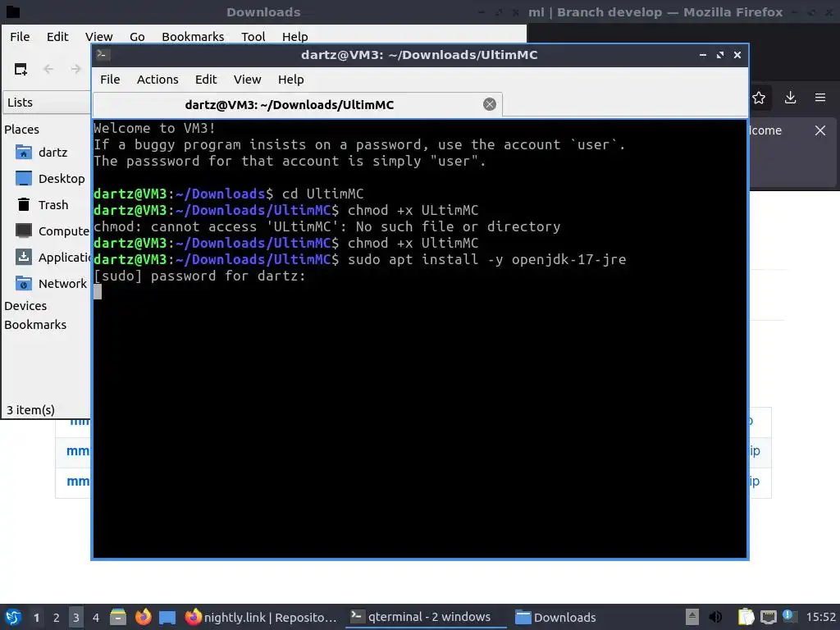Click the Applications download icon in sidebar
Image resolution: width=840 pixels, height=630 pixels.
[x=24, y=257]
